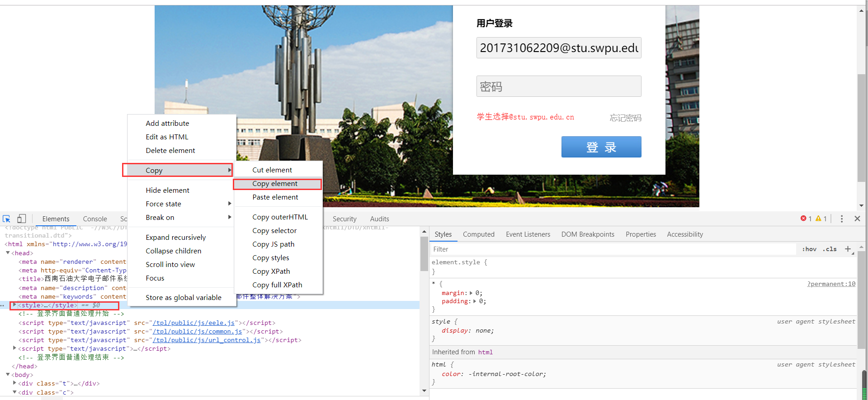Switch to the Elements tab
Viewport: 868px width, 400px height.
click(x=56, y=219)
